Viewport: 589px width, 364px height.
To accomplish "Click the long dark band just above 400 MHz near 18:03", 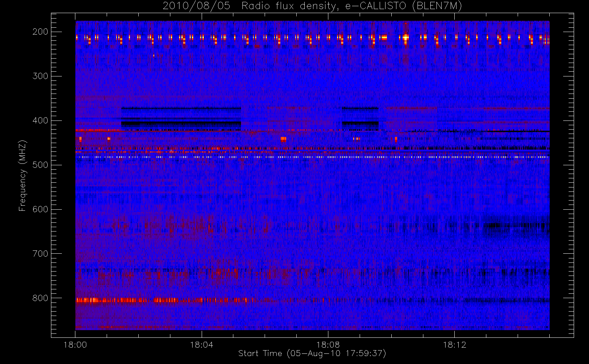I will coord(181,124).
